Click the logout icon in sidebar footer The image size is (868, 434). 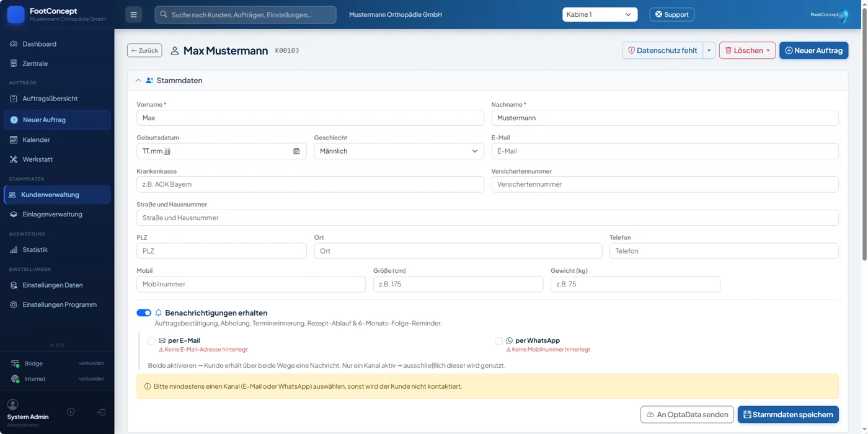point(102,412)
